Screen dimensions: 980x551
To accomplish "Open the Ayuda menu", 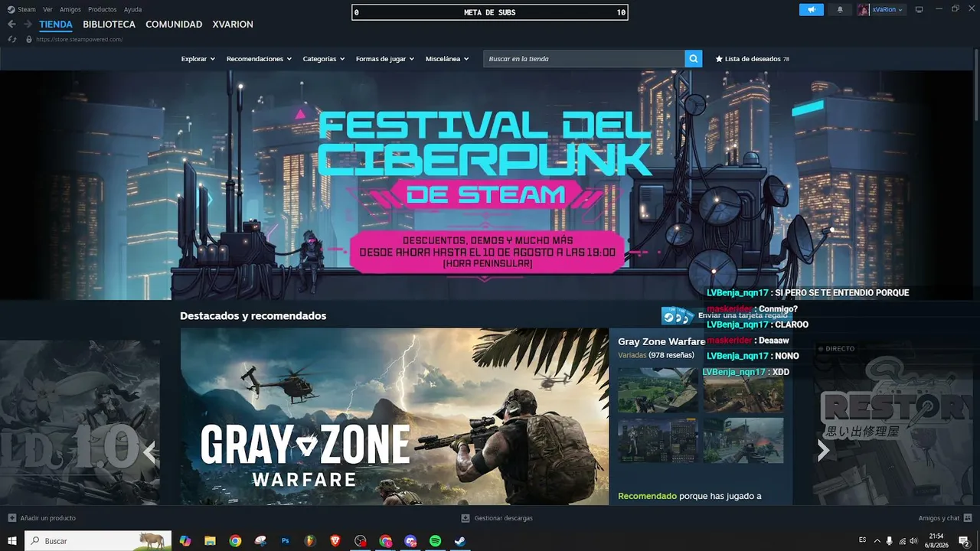I will [x=132, y=9].
